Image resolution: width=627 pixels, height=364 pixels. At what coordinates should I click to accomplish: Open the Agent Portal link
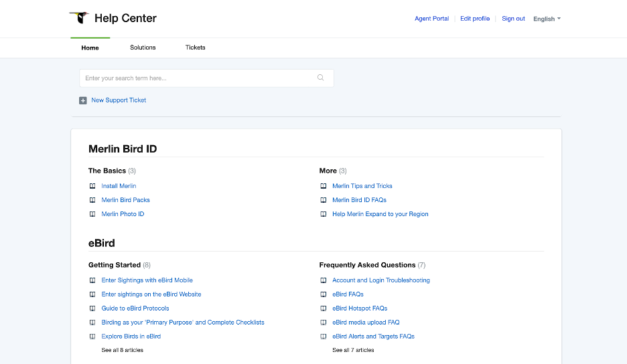pos(431,18)
